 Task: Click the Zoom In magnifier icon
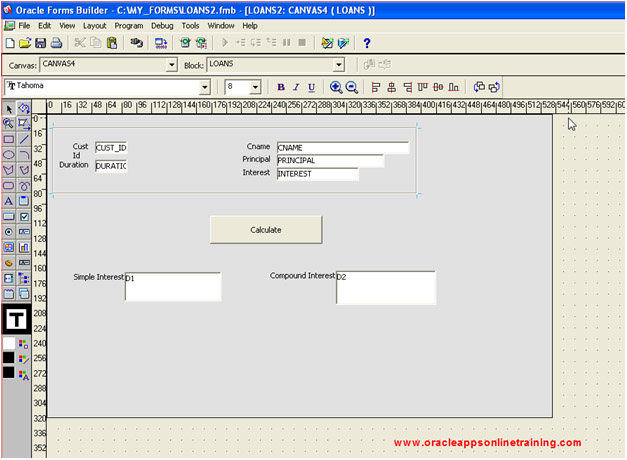(336, 87)
